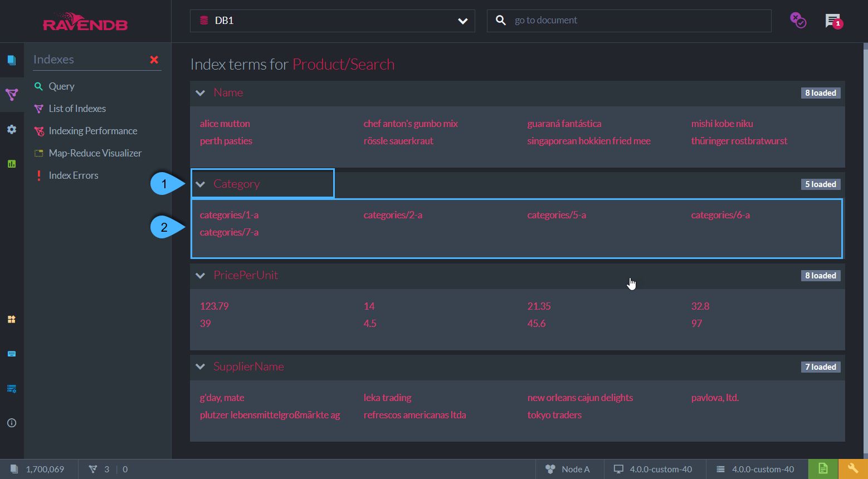Click the term plutzer lebensmittelgroßmärkte ag
This screenshot has width=868, height=479.
pyautogui.click(x=270, y=415)
